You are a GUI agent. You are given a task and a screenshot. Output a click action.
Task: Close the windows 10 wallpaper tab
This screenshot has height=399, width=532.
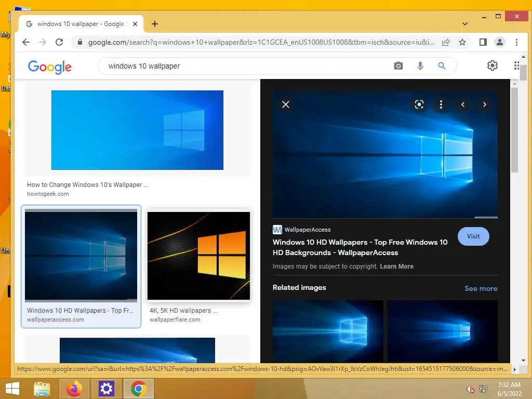pos(135,24)
